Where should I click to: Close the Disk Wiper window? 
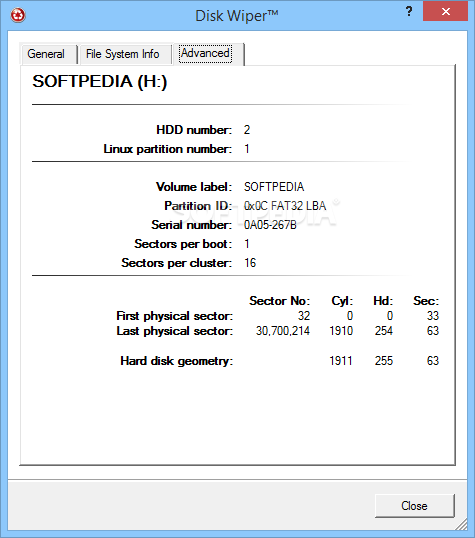pos(445,11)
